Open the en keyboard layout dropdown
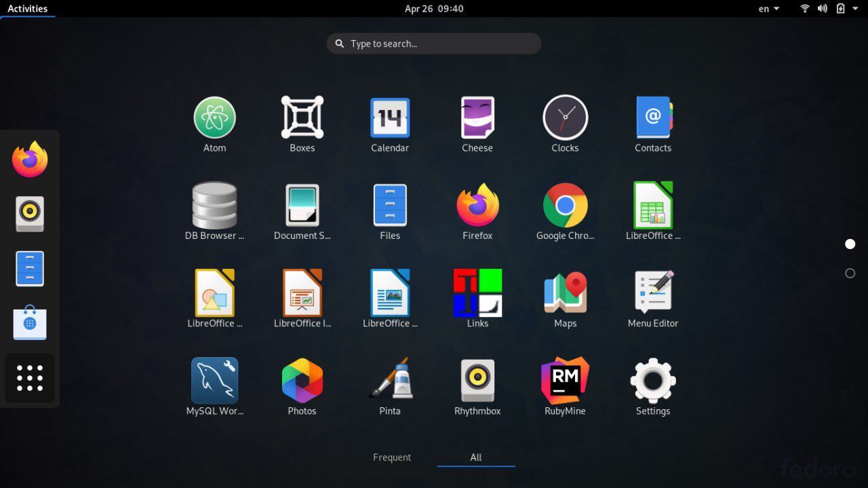 pos(769,9)
